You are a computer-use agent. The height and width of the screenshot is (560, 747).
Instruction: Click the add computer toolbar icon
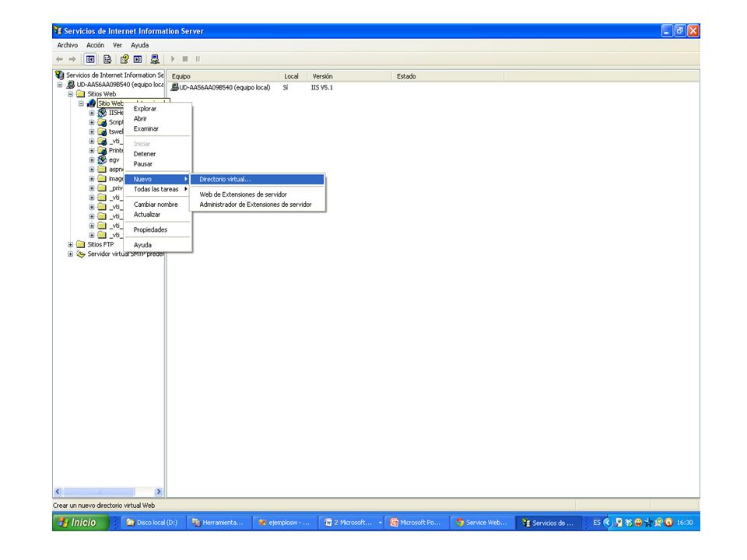coord(155,59)
